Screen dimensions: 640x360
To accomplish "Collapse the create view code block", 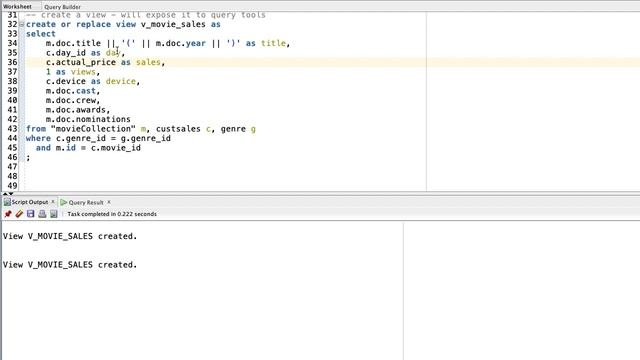I will [x=22, y=24].
